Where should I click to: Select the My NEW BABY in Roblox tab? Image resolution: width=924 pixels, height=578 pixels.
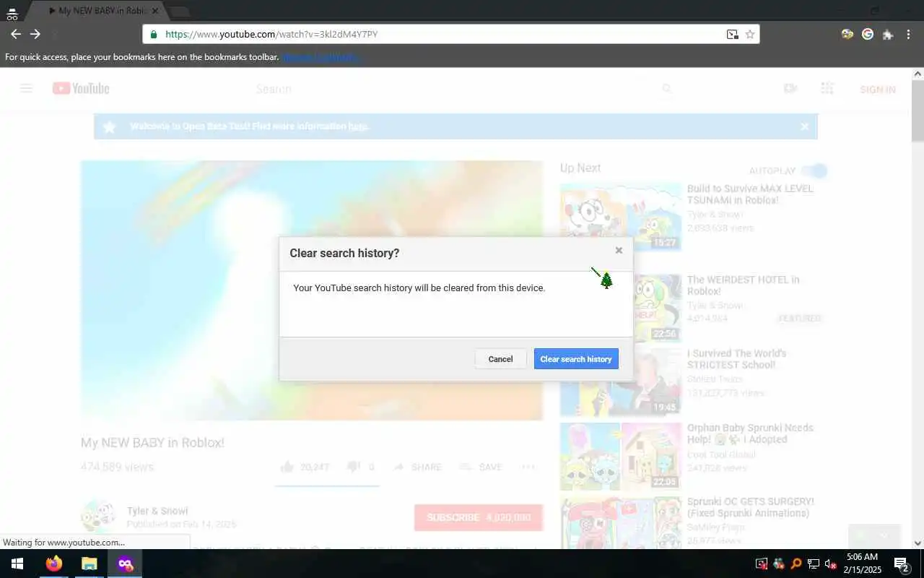97,11
